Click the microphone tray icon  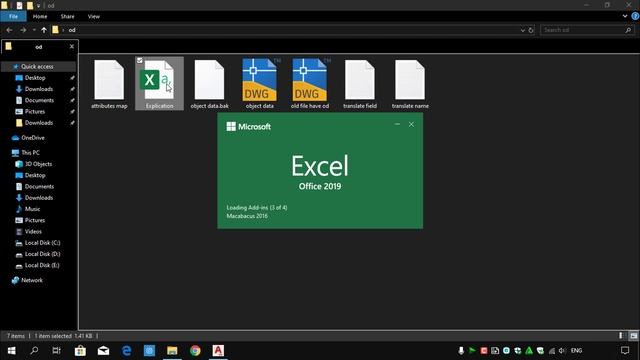(461, 351)
